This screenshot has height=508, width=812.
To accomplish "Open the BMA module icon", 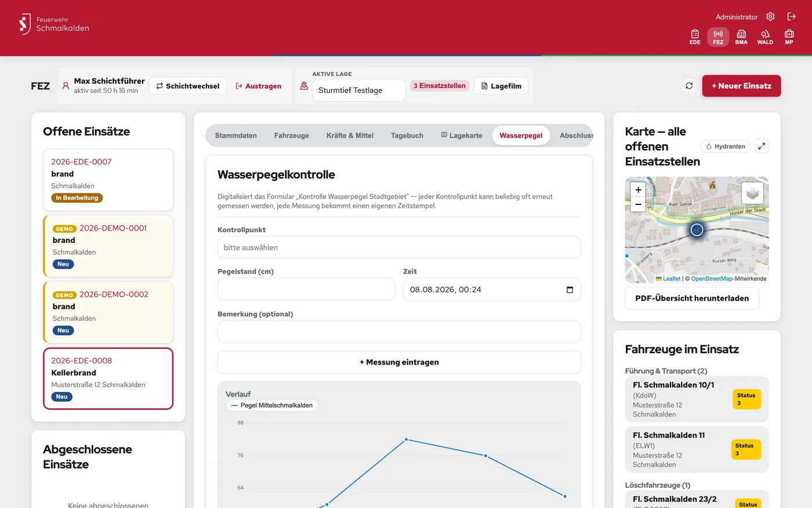I will 741,37.
